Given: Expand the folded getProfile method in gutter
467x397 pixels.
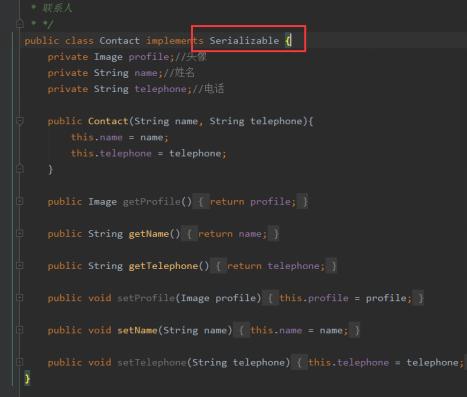Looking at the screenshot, I should tap(20, 201).
